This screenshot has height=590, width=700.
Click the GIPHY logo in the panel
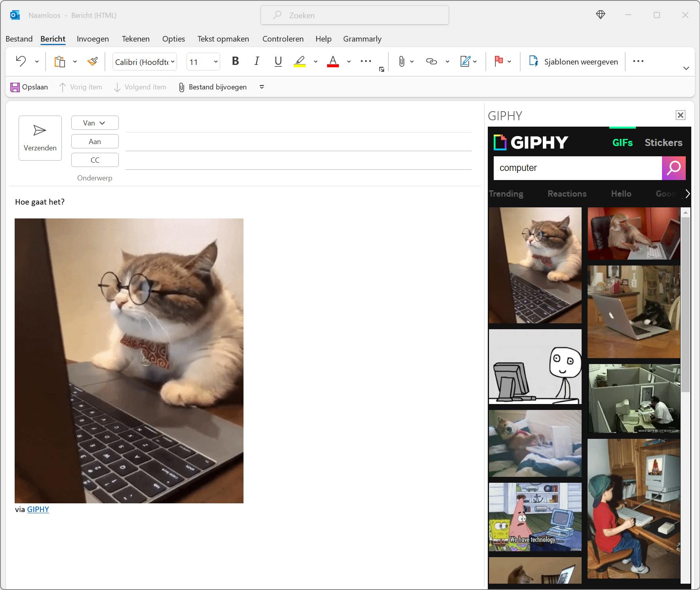(x=531, y=142)
